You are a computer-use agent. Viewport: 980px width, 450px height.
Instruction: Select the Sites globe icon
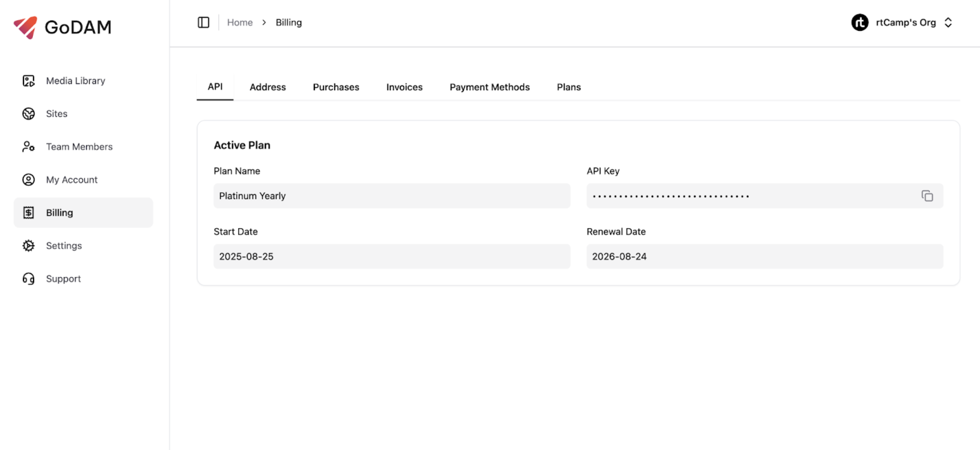coord(28,114)
